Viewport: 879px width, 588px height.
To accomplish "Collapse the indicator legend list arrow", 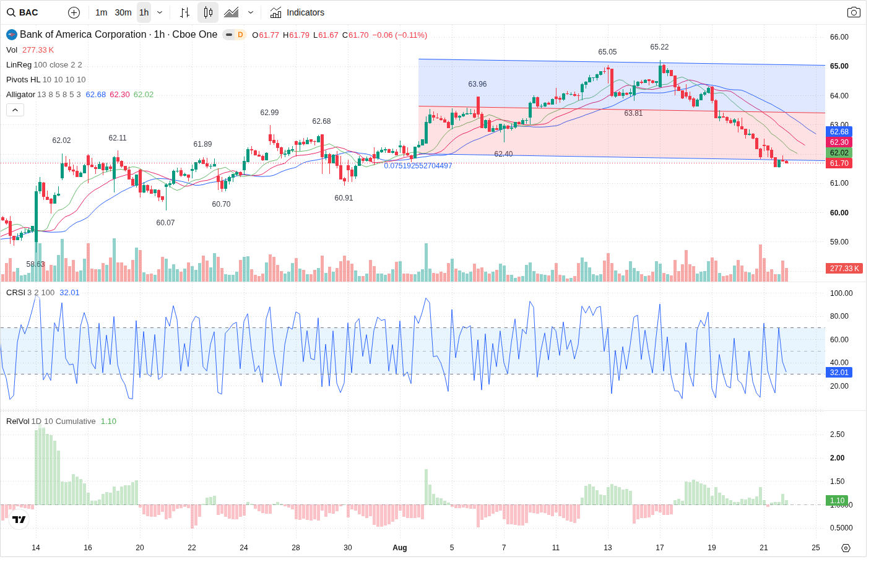I will (15, 110).
